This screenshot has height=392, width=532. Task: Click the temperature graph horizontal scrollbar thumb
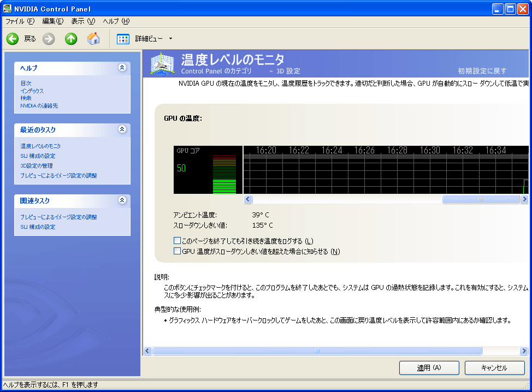tap(480, 200)
